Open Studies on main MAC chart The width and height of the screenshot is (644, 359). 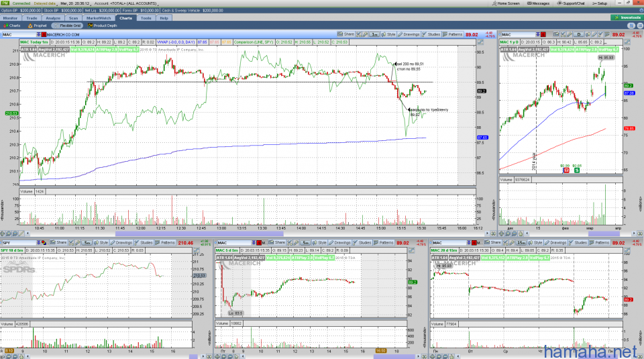coord(431,34)
